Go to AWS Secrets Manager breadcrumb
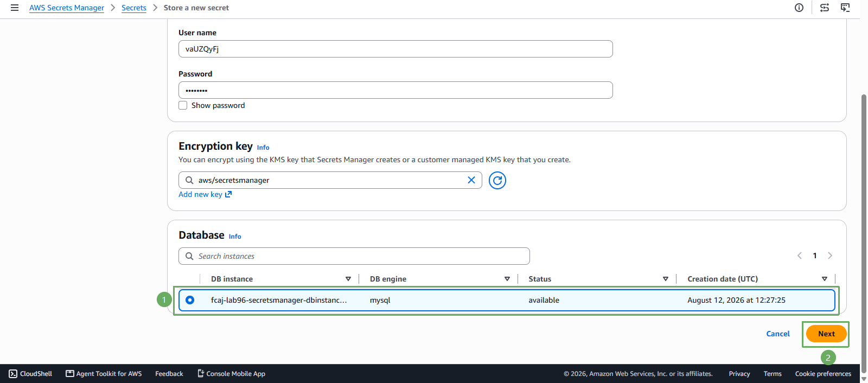This screenshot has height=383, width=868. click(67, 8)
